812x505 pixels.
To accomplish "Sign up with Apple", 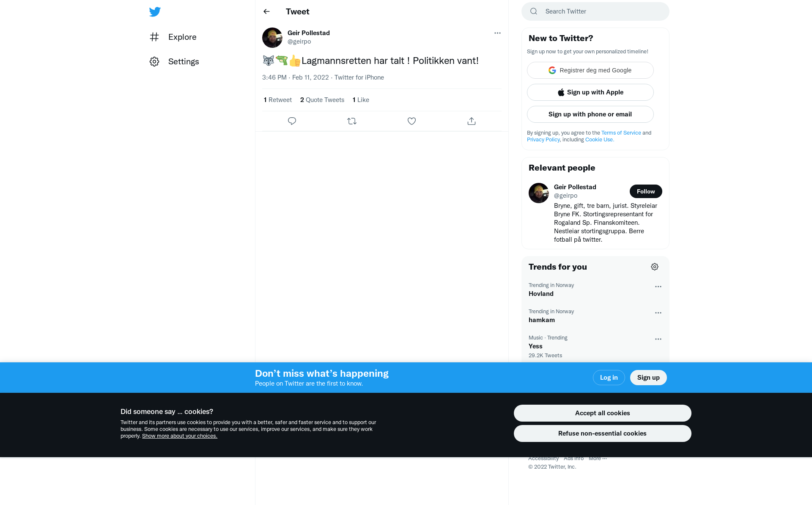I will pyautogui.click(x=590, y=92).
